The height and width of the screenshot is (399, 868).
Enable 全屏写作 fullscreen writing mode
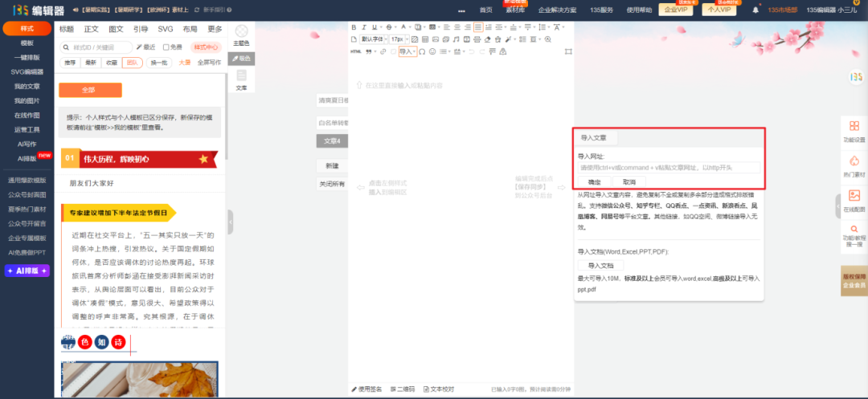(x=209, y=63)
